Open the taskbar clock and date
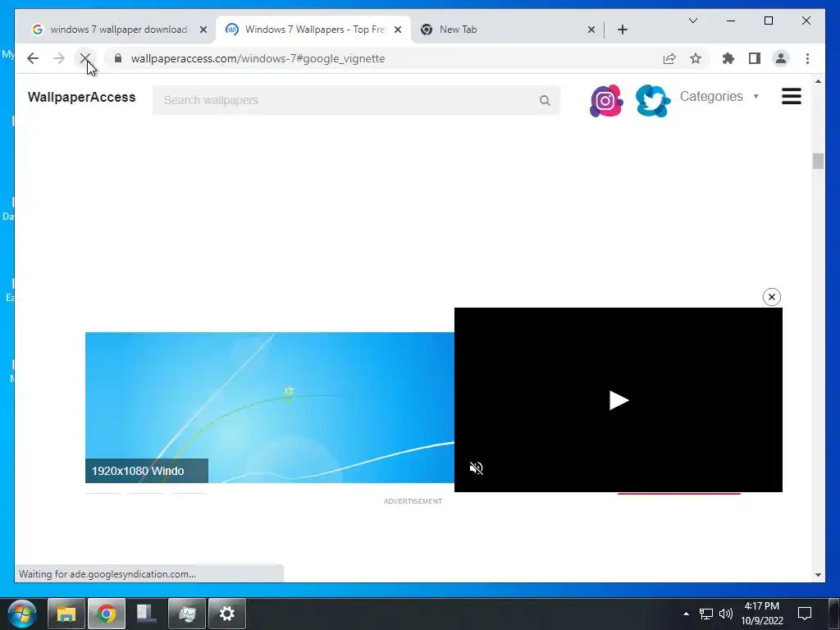Screen dimensions: 840x630 click(x=762, y=614)
